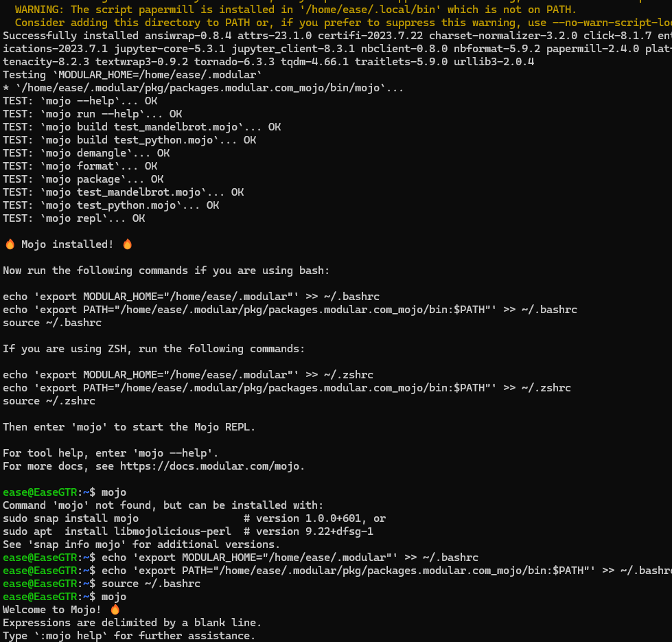Screen dimensions: 672x642
Task: Click the "Testing MODULAR_HOME" line
Action: (x=132, y=75)
